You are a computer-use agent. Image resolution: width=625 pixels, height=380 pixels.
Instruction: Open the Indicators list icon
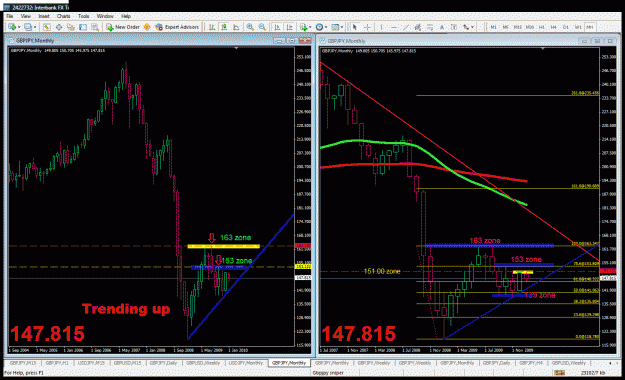tap(304, 27)
